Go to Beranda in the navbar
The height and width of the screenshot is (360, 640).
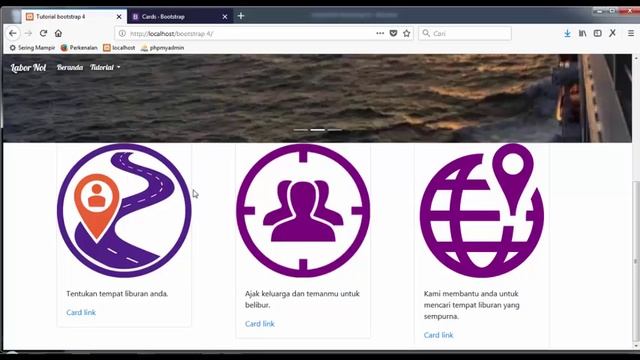pos(70,67)
